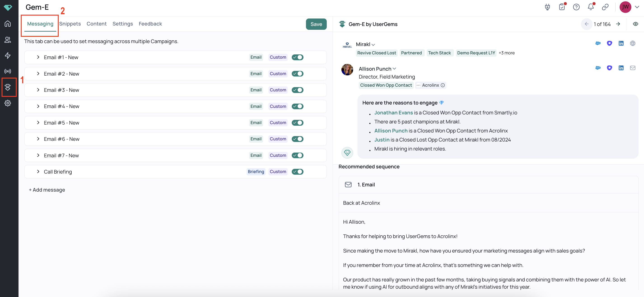Screen dimensions: 644x297
Task: Click + Add message
Action: pos(47,190)
